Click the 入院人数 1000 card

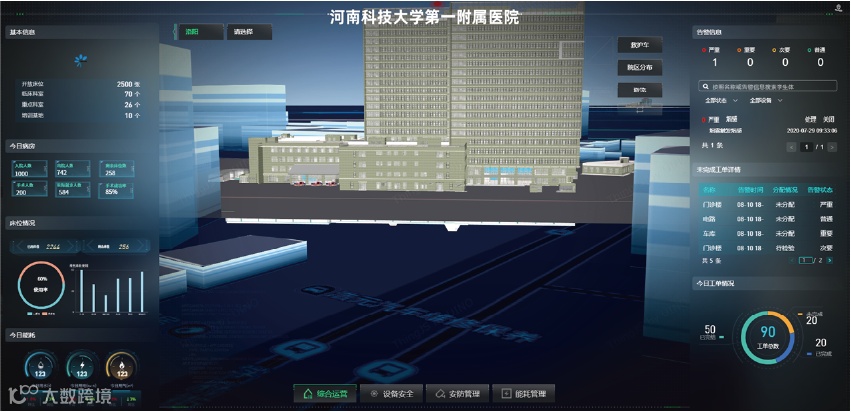(29, 169)
